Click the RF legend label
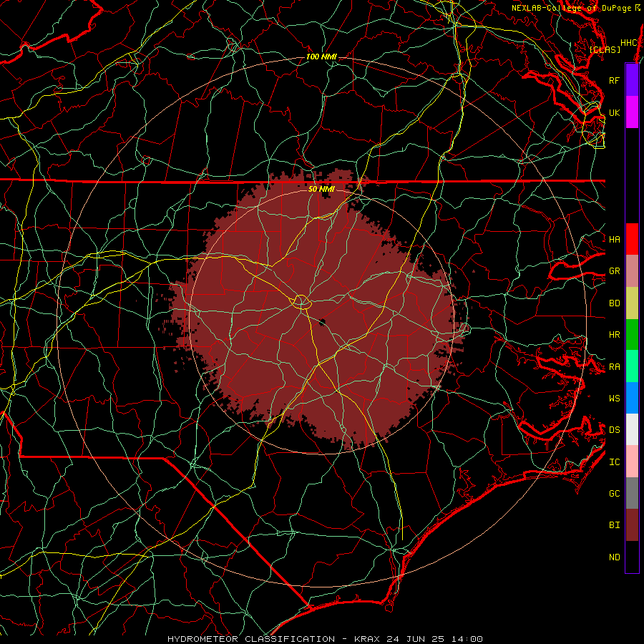This screenshot has height=644, width=644. click(x=615, y=80)
